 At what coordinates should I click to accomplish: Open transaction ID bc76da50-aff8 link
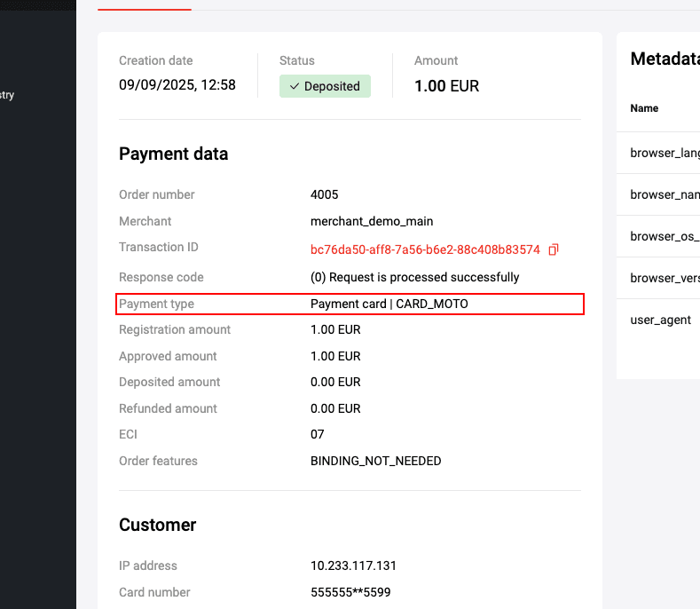[425, 249]
